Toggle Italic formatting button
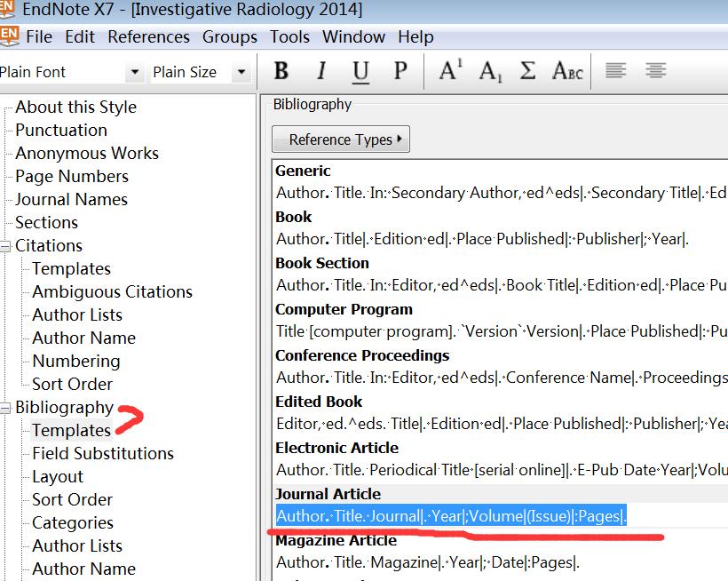Image resolution: width=728 pixels, height=581 pixels. coord(320,71)
